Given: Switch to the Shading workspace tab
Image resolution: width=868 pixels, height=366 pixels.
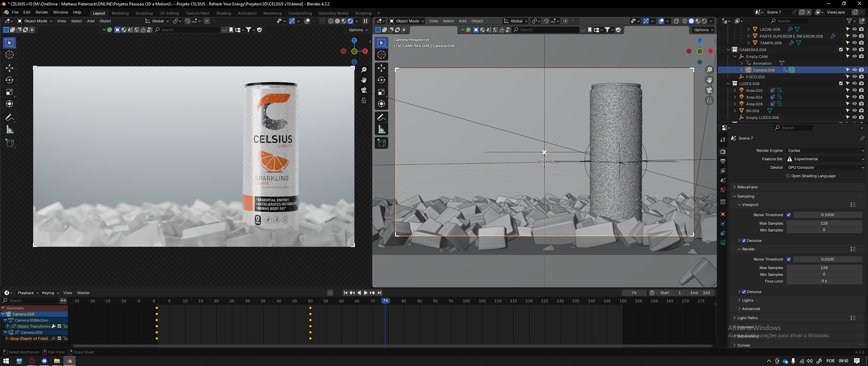Looking at the screenshot, I should point(223,13).
